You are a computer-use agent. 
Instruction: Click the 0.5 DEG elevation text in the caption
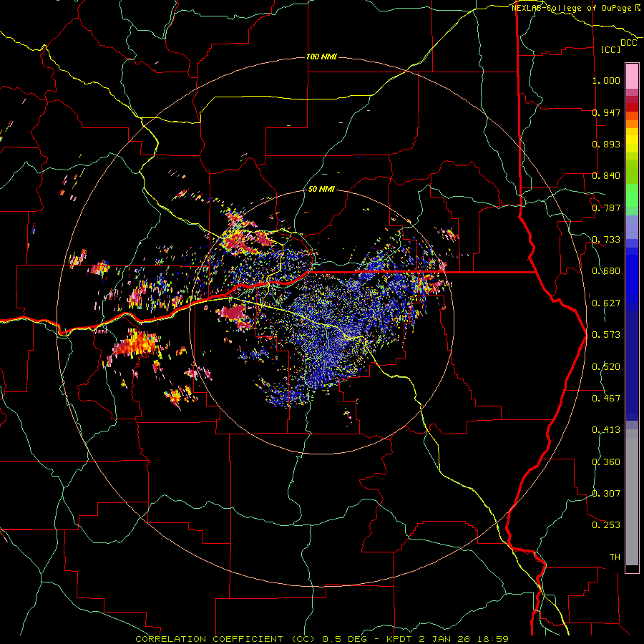click(x=345, y=639)
